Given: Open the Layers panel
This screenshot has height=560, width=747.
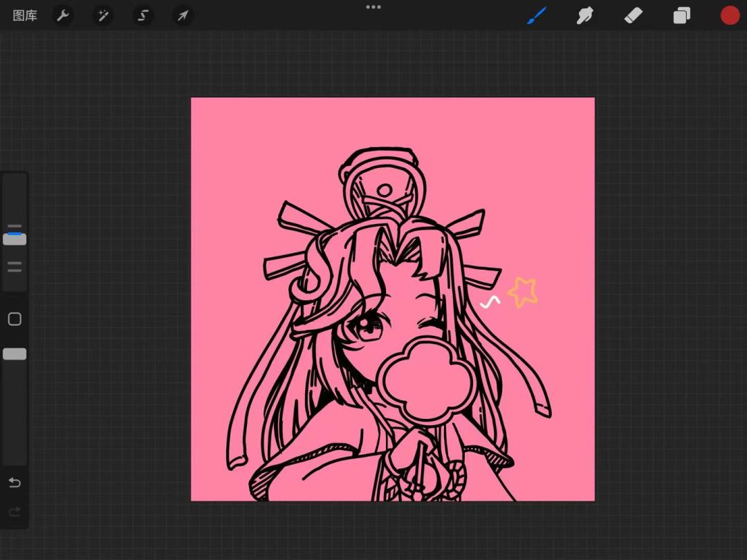Looking at the screenshot, I should pos(682,15).
